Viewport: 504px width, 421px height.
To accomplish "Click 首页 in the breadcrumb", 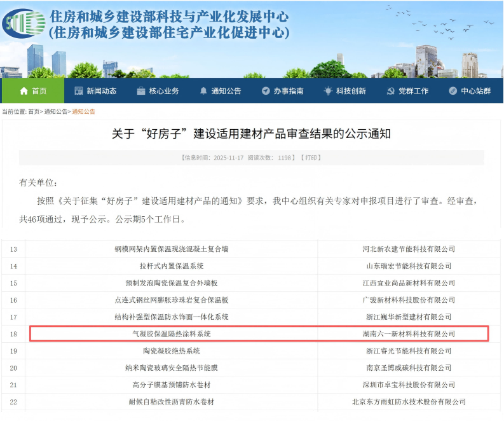I will coord(34,111).
